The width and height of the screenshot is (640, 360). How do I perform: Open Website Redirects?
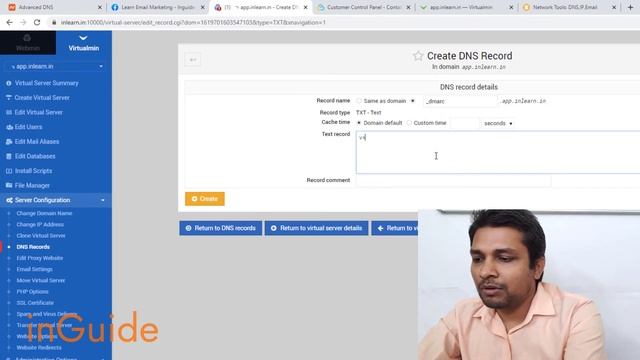pyautogui.click(x=39, y=348)
